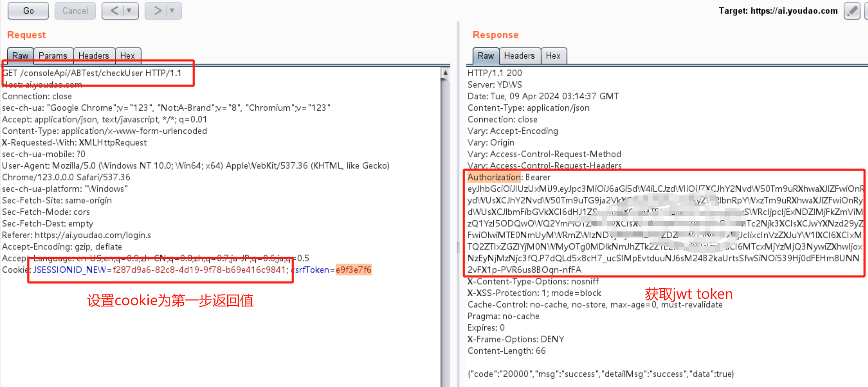The height and width of the screenshot is (387, 868).
Task: Open the back history dropdown arrow
Action: 129,11
